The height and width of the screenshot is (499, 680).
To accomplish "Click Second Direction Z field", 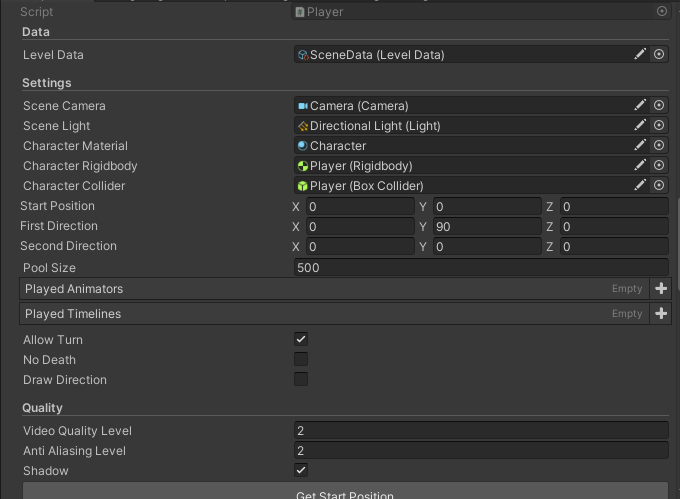I will point(614,247).
